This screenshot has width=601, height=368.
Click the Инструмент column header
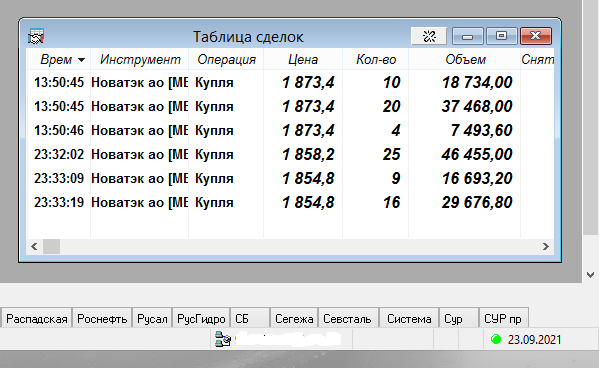[x=140, y=59]
